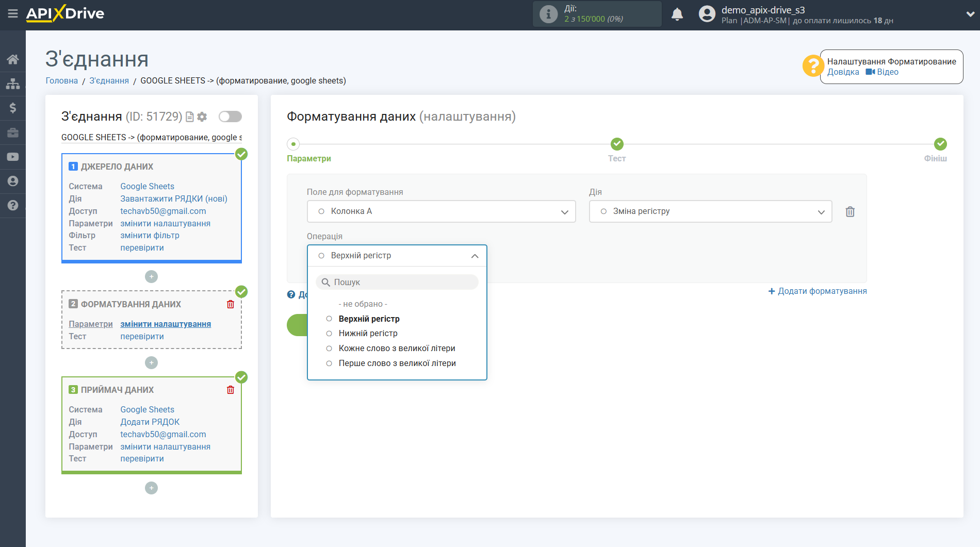
Task: Open the home sidebar icon
Action: coord(13,59)
